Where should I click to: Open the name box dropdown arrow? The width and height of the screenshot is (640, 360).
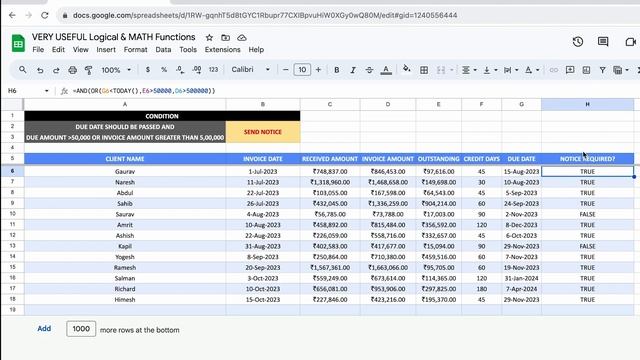47,91
